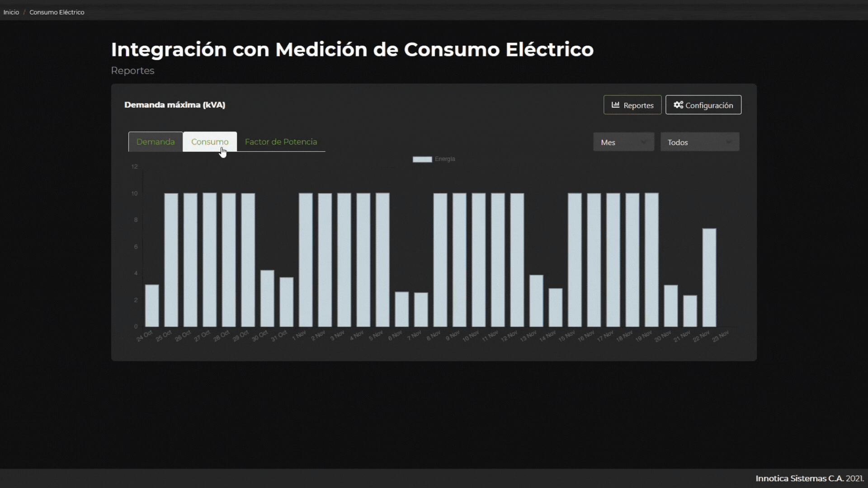Click the 24 Oct bar in chart
Screen dimensions: 868x488
[152, 305]
